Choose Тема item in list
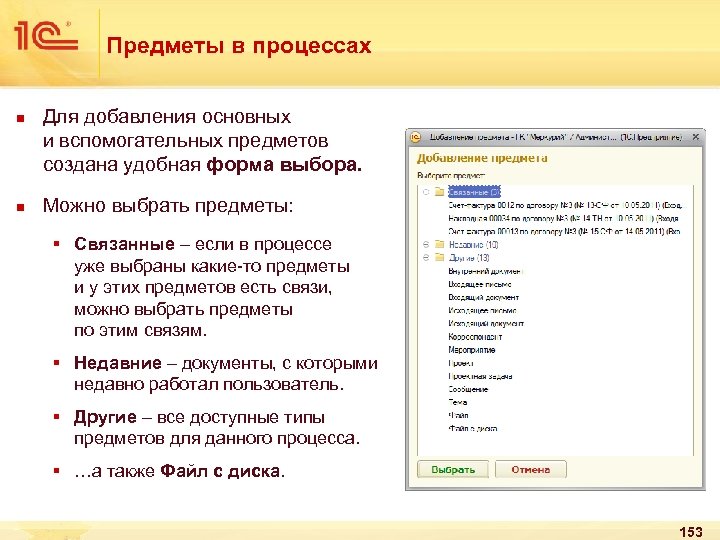 458,402
